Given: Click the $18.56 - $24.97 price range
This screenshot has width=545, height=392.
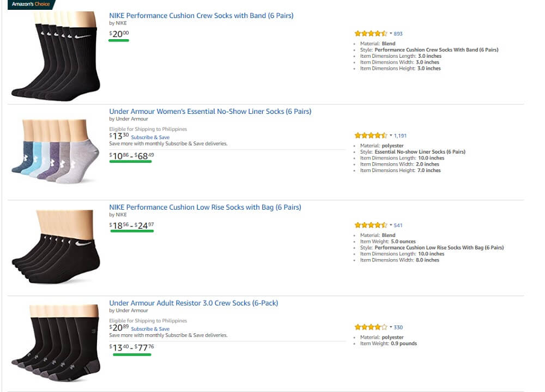Looking at the screenshot, I should (x=131, y=226).
